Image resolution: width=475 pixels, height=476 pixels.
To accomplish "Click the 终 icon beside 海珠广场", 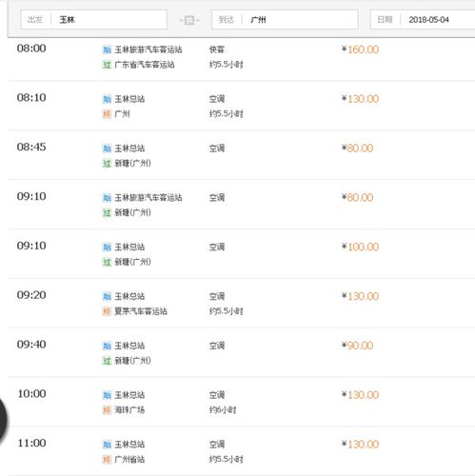I will tap(107, 410).
